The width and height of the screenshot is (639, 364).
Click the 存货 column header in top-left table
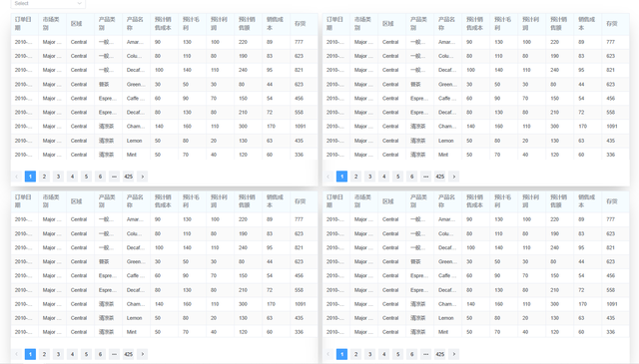tap(304, 24)
